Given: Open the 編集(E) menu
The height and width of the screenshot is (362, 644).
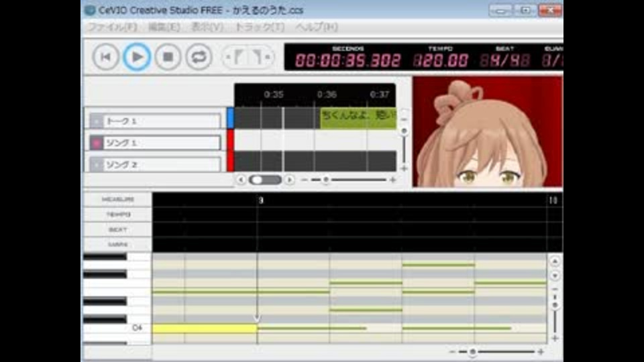Looking at the screenshot, I should pos(164,27).
